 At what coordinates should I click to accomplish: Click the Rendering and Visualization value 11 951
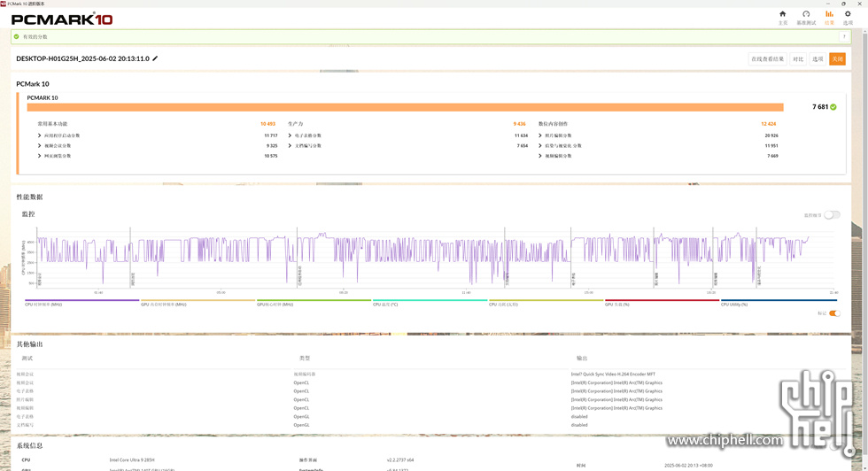coord(771,145)
